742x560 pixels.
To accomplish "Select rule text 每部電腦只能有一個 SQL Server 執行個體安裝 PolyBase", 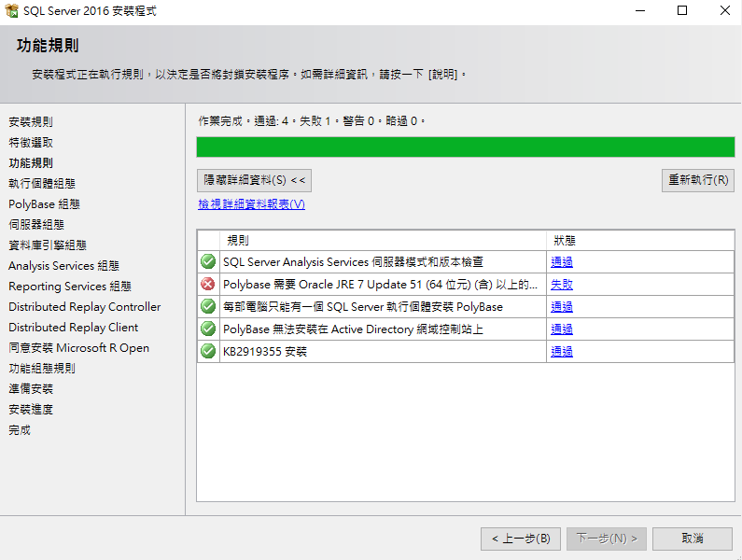I will (363, 307).
